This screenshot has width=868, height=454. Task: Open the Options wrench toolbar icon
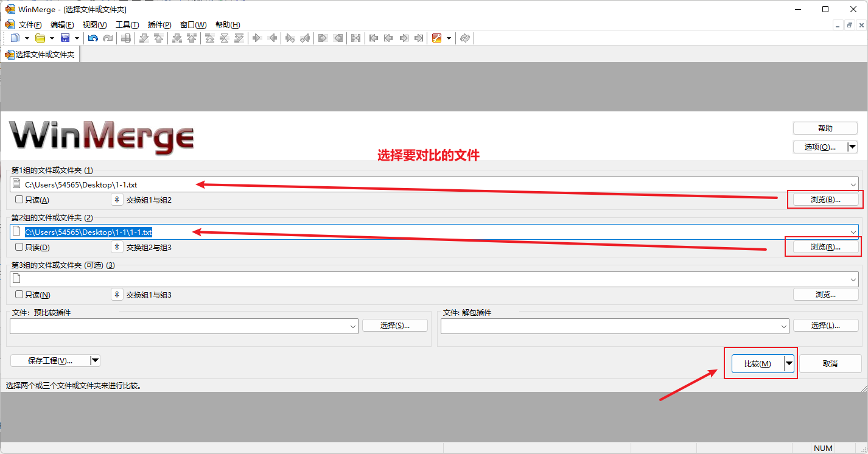click(x=436, y=38)
